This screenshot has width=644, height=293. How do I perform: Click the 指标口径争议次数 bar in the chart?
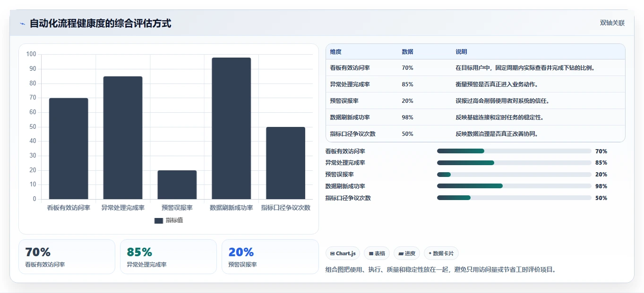pos(285,163)
